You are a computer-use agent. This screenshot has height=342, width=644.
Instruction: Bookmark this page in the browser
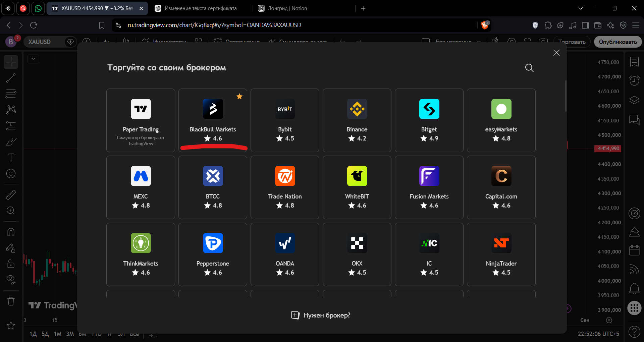[102, 25]
